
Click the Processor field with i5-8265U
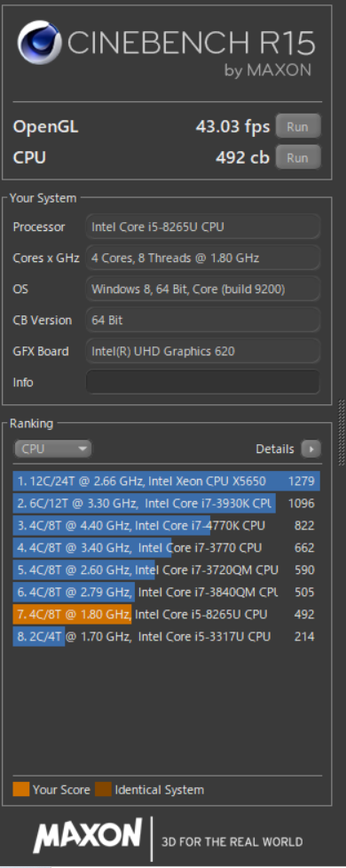(x=203, y=227)
